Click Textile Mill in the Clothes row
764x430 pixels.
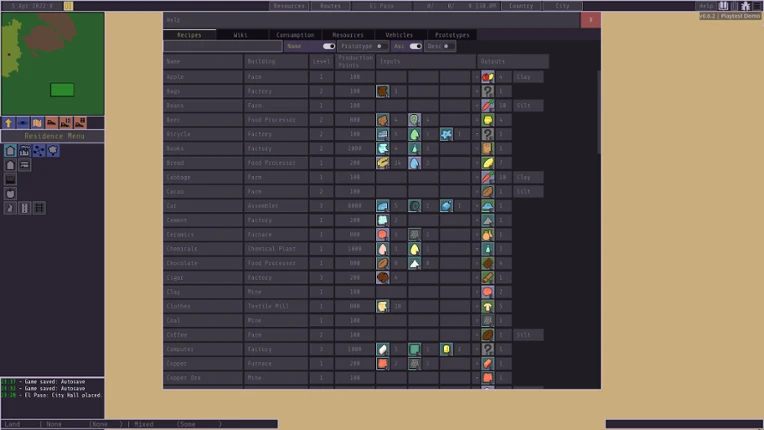pyautogui.click(x=268, y=306)
